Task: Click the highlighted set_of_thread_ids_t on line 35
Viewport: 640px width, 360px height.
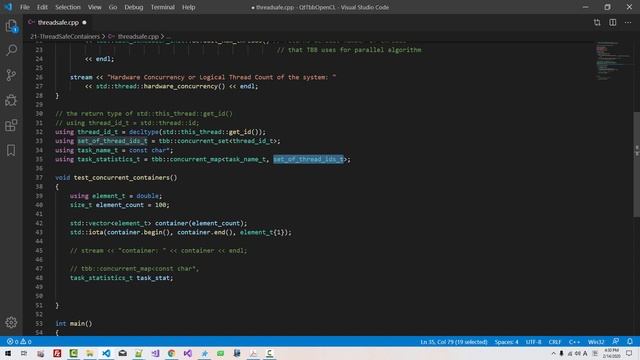Action: coord(308,159)
